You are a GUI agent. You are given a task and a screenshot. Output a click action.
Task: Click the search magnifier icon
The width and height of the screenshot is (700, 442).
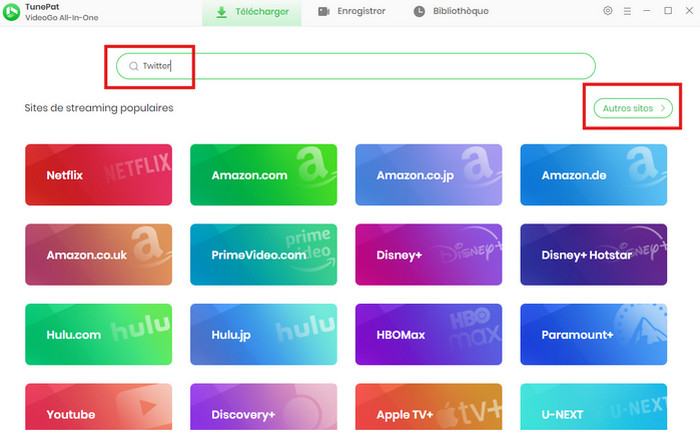click(133, 66)
